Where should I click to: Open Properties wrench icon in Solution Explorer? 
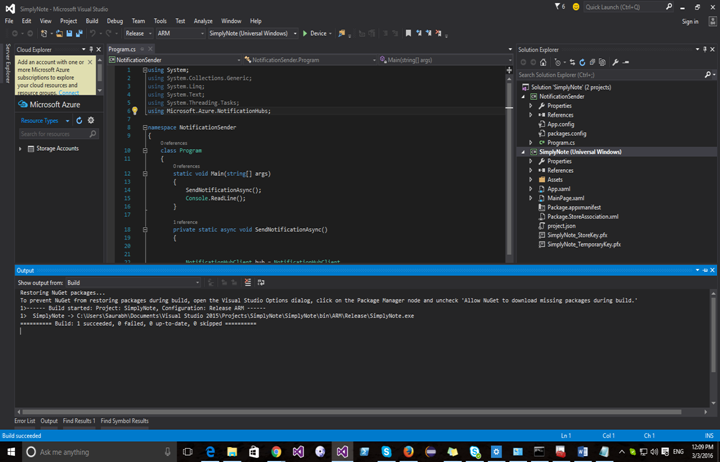point(615,62)
